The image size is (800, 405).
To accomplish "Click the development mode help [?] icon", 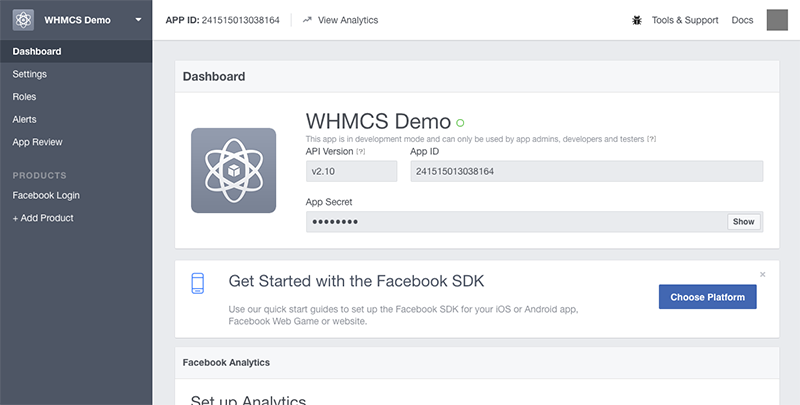I will 652,139.
